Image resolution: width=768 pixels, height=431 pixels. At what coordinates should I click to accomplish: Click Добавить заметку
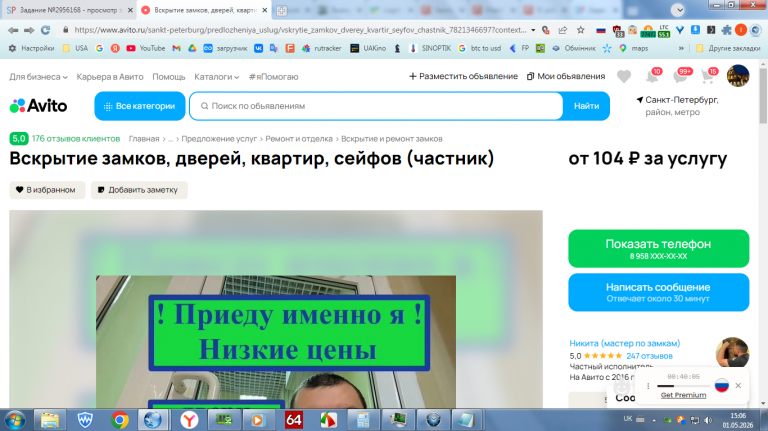click(139, 190)
